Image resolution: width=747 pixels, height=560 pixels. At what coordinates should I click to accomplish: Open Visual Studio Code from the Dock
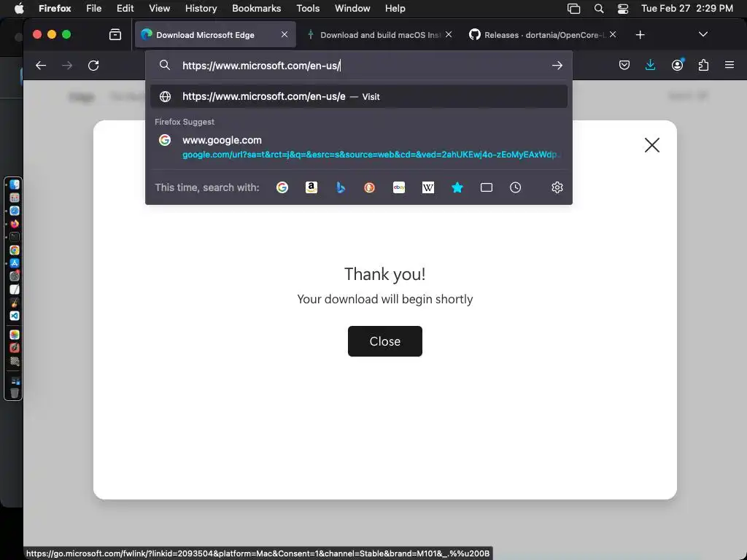[15, 316]
